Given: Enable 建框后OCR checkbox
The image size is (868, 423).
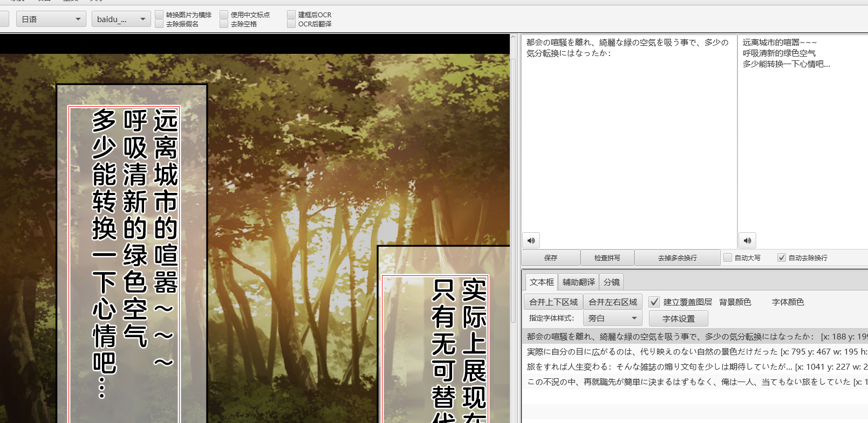Looking at the screenshot, I should click(x=291, y=15).
